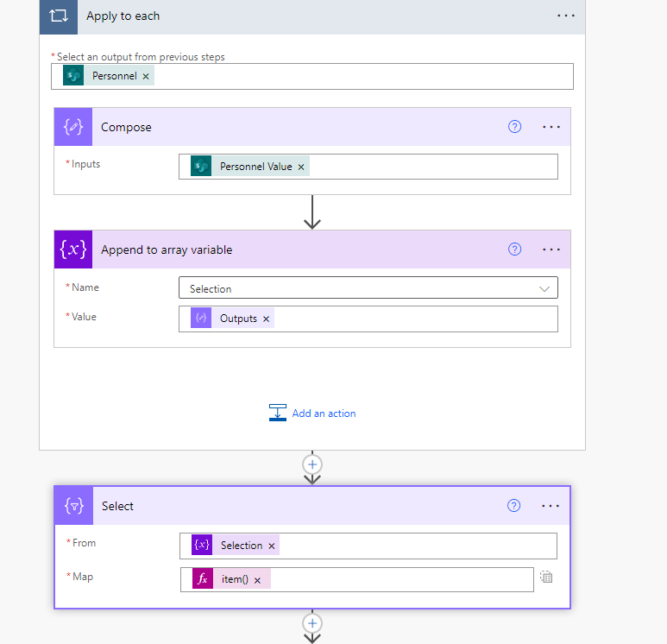The height and width of the screenshot is (644, 667).
Task: Click the Select From input field
Action: click(x=368, y=546)
